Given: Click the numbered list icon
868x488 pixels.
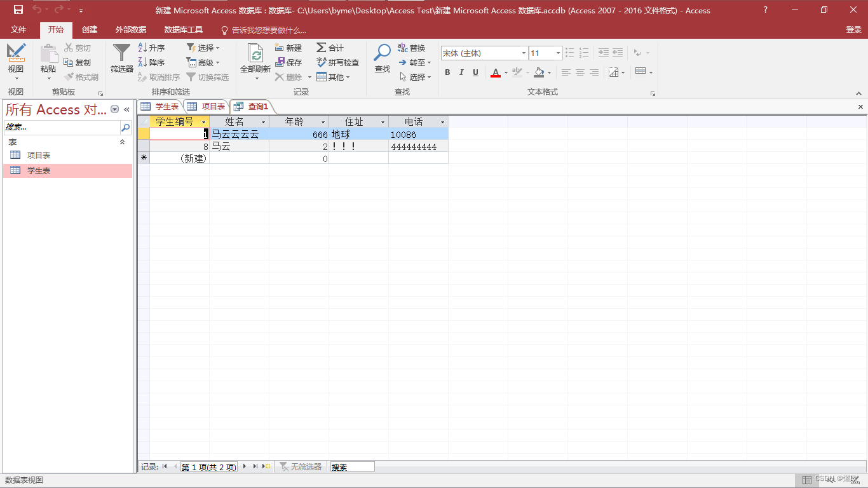Looking at the screenshot, I should (x=583, y=53).
